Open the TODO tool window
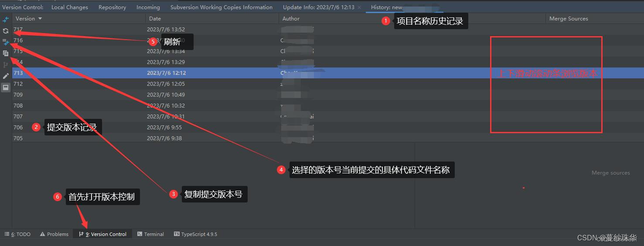This screenshot has width=644, height=246. coord(17,234)
